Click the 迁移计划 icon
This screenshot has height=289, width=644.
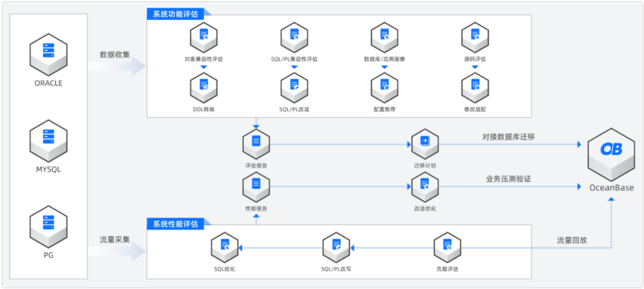(x=425, y=142)
